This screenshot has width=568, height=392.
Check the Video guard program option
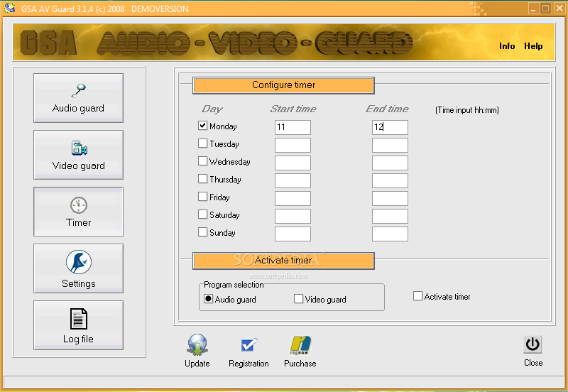coord(298,299)
